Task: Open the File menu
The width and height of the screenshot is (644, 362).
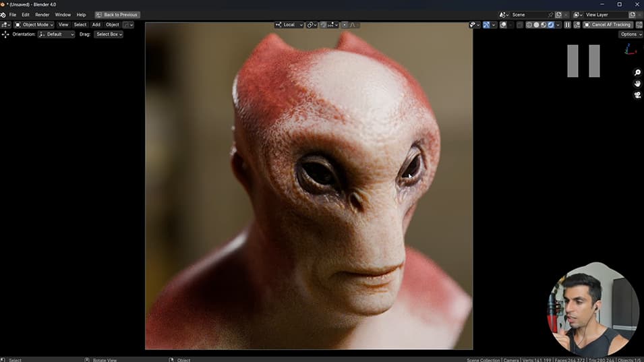Action: [13, 15]
